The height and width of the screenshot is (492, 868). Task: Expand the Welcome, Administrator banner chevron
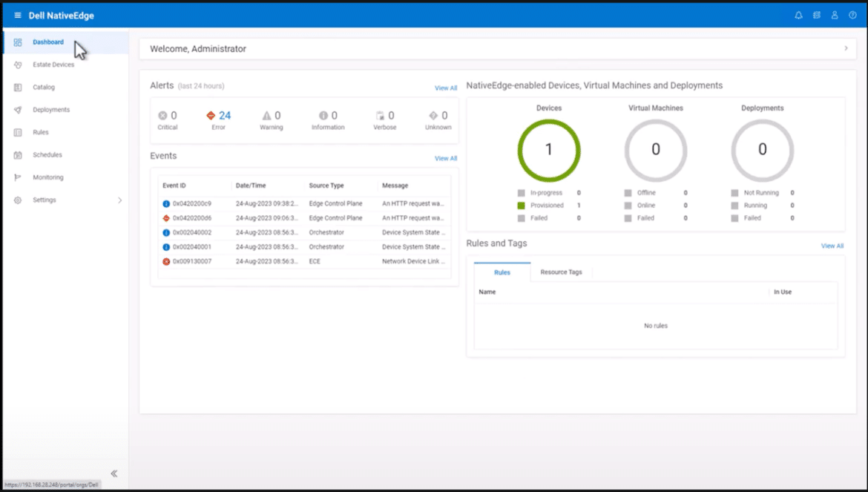pyautogui.click(x=846, y=49)
